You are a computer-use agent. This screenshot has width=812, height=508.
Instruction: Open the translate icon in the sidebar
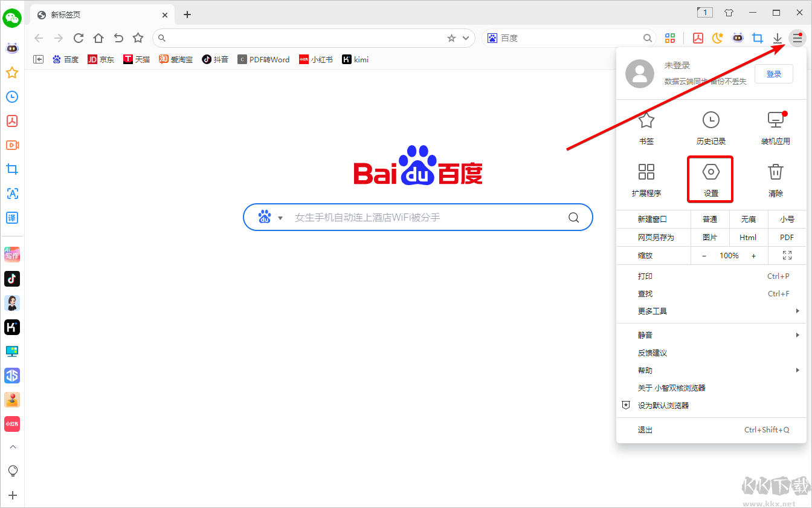tap(12, 218)
